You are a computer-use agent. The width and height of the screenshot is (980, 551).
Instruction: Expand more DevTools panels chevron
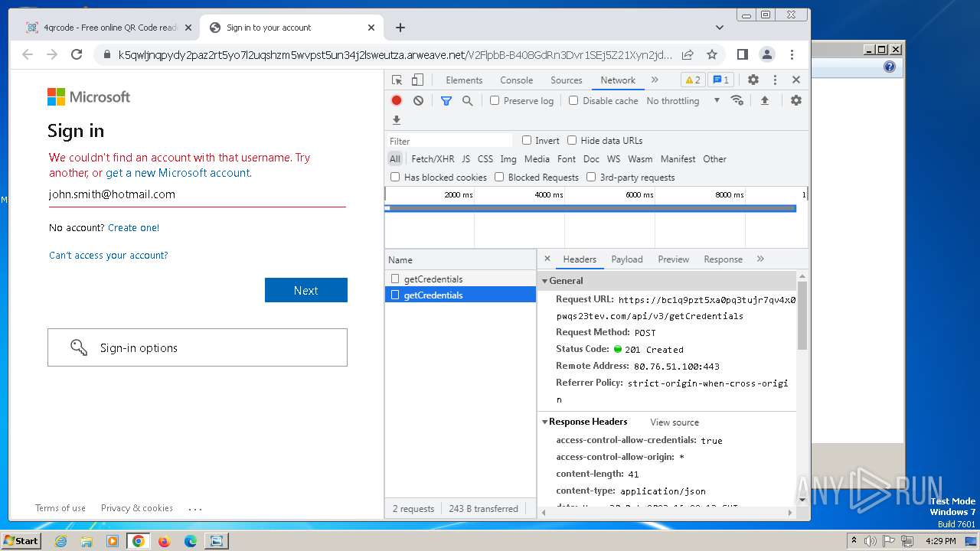(x=655, y=80)
